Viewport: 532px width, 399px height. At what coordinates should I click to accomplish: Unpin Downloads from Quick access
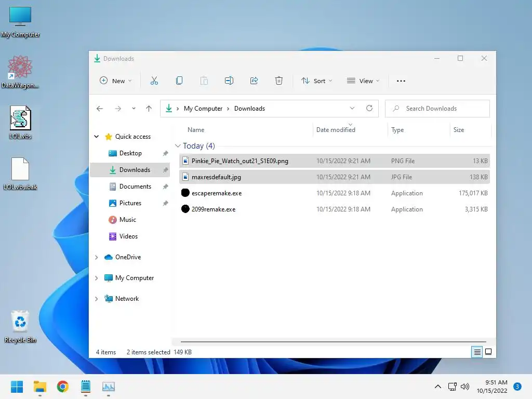click(166, 170)
